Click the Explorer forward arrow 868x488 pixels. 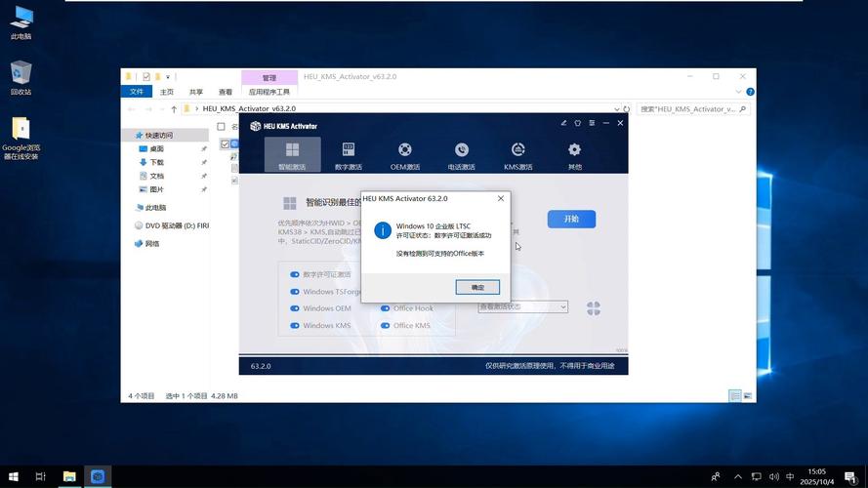pos(148,109)
